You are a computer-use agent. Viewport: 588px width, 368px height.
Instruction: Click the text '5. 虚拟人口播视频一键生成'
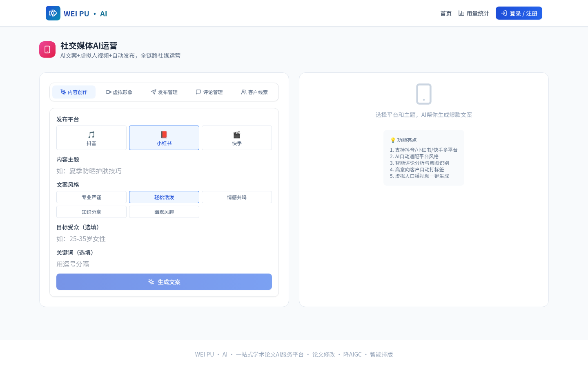click(419, 176)
